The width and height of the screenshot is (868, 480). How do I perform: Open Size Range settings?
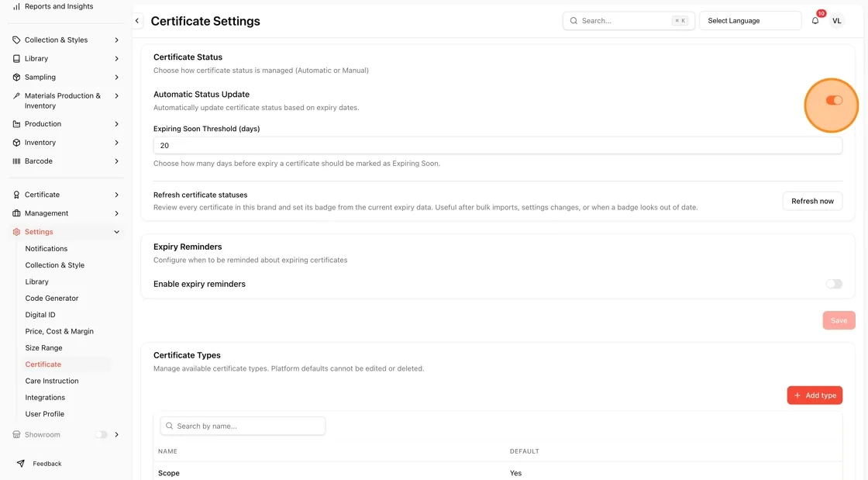click(x=43, y=348)
